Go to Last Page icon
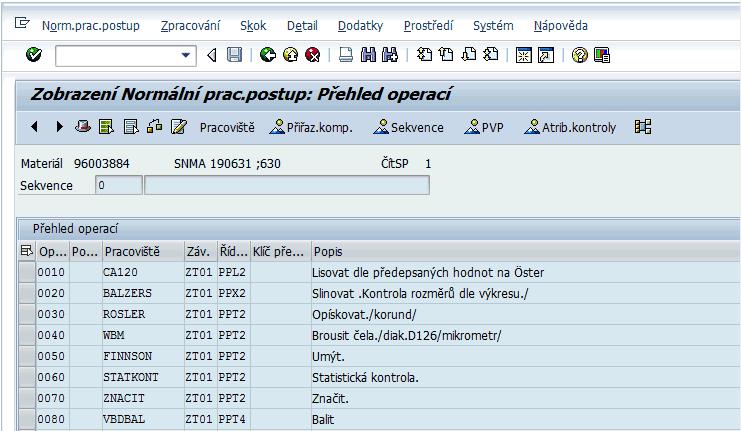This screenshot has width=741, height=431. coord(491,55)
